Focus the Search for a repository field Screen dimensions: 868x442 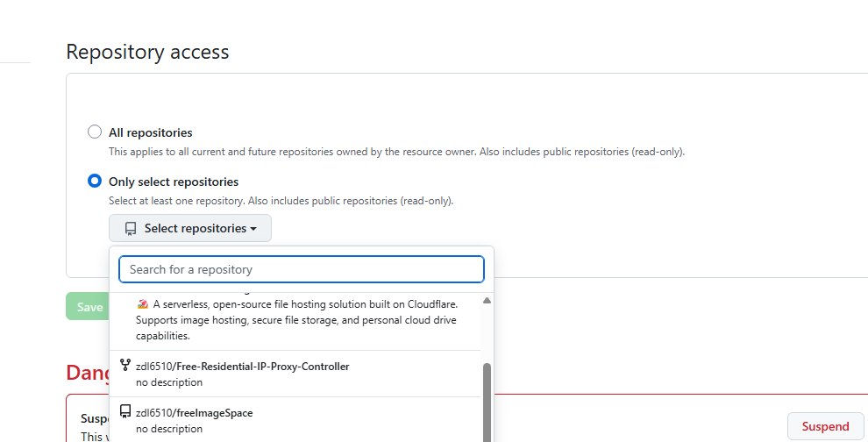(302, 269)
